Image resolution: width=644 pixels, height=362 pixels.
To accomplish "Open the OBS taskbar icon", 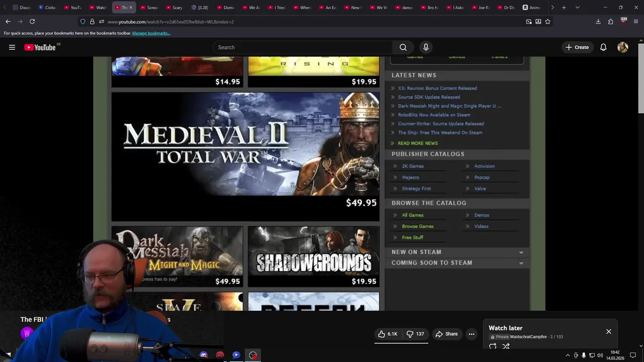I will 253,355.
